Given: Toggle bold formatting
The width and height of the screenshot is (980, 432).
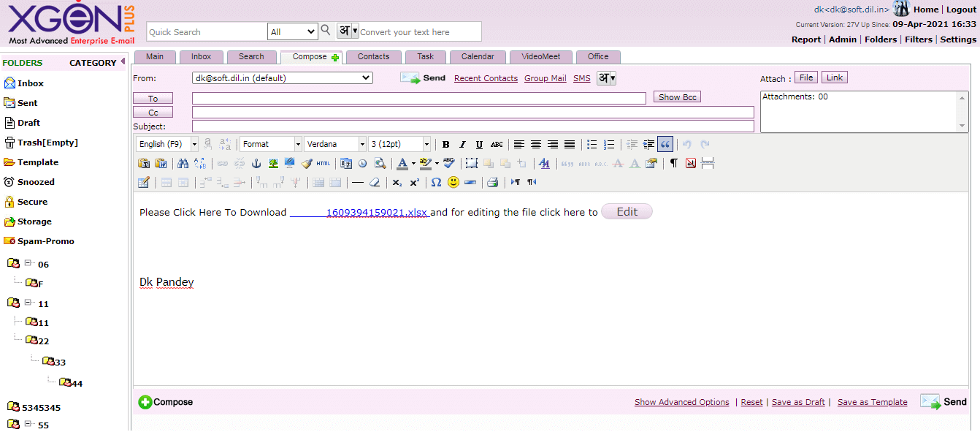Looking at the screenshot, I should (446, 145).
